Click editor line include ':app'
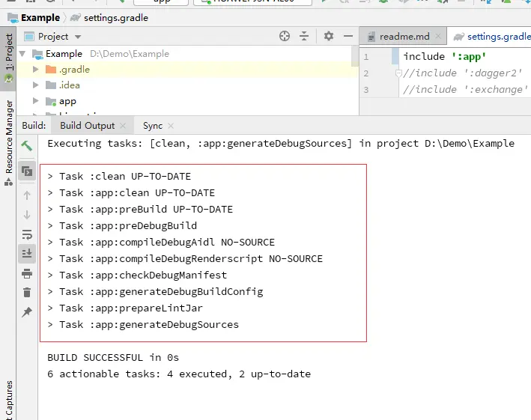531x420 pixels. pyautogui.click(x=444, y=56)
